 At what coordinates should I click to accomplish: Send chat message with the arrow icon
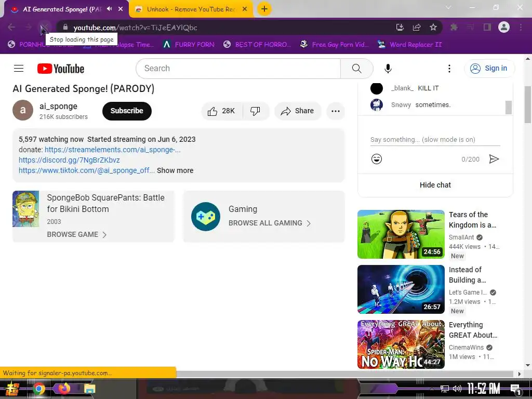click(494, 159)
